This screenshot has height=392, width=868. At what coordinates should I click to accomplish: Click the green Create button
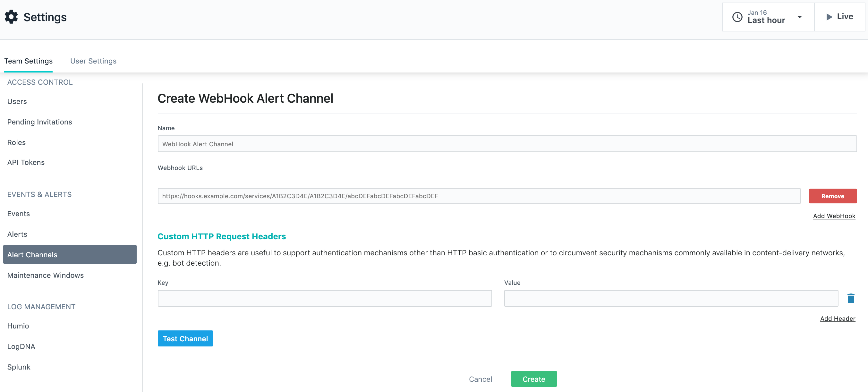tap(533, 379)
